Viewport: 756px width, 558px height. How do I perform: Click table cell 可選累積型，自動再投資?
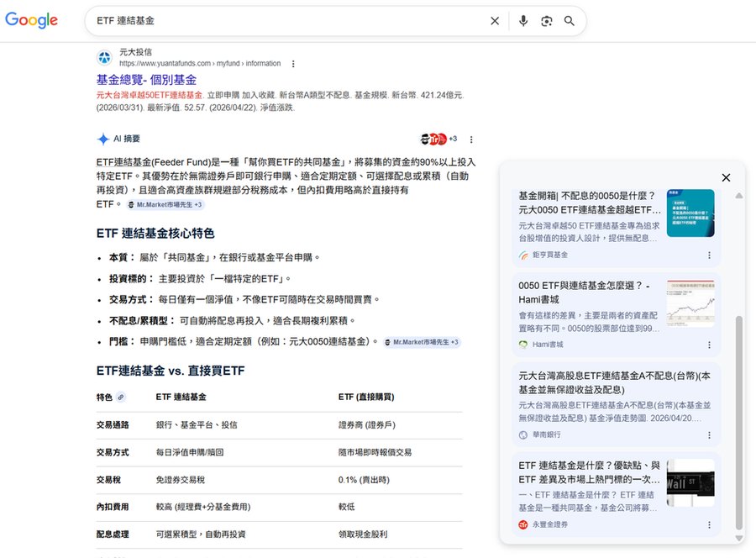tap(201, 534)
